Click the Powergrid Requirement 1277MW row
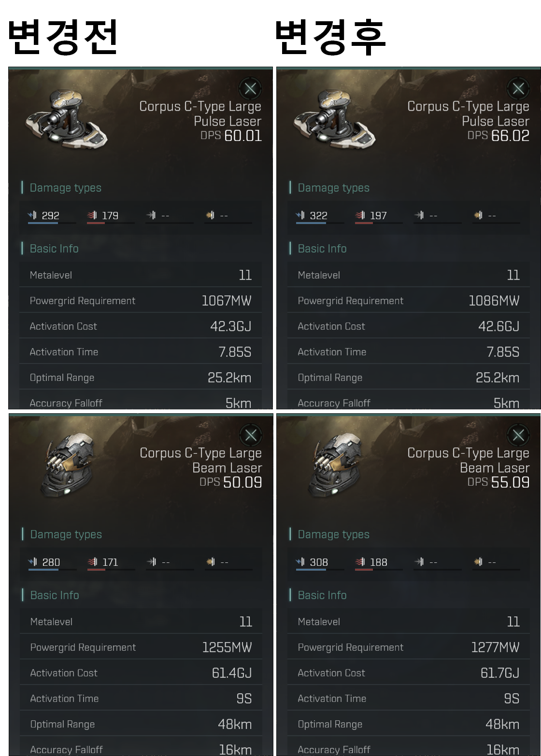Screen dimensions: 541x756 [x=409, y=647]
